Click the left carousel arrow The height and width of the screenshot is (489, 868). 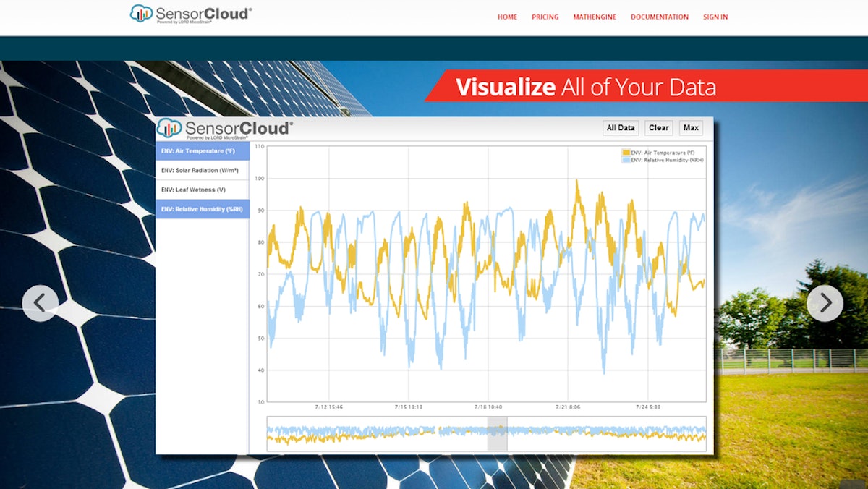(41, 303)
